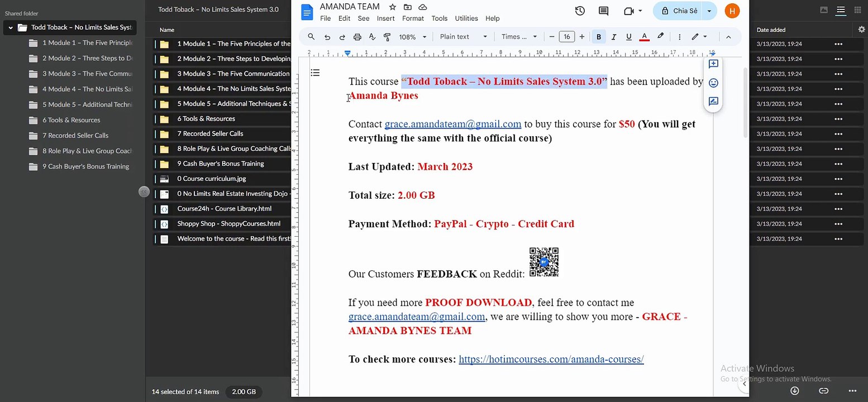Viewport: 868px width, 402px height.
Task: Open the more toolbar options menu
Action: tap(679, 37)
